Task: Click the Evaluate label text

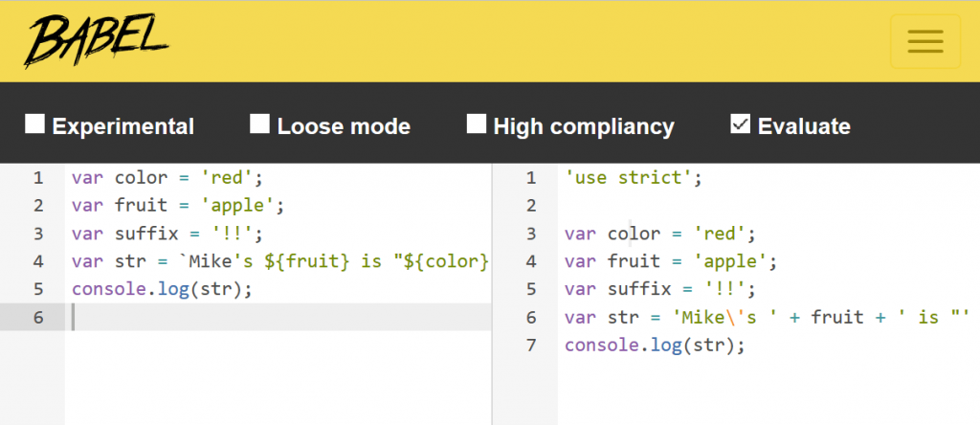Action: (x=804, y=126)
